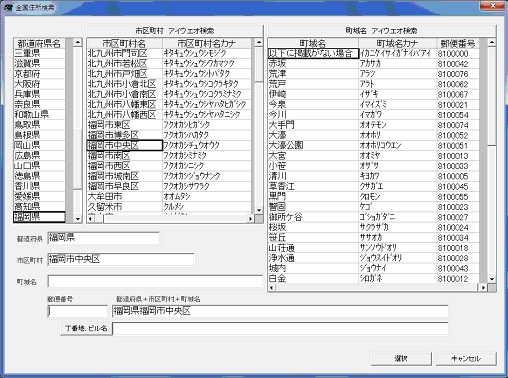
Task: Open 町域名 アイウエオ検索 header
Action: [381, 31]
